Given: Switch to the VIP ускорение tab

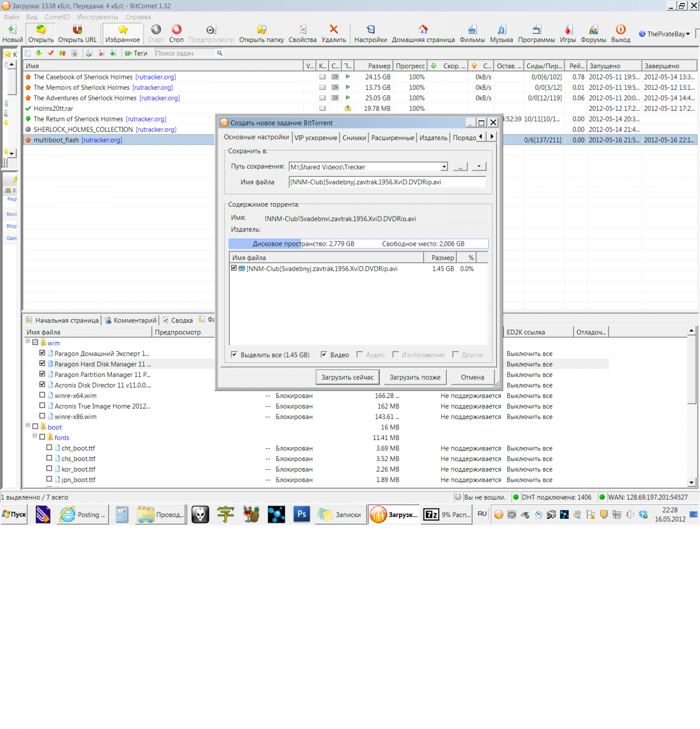Looking at the screenshot, I should coord(316,138).
